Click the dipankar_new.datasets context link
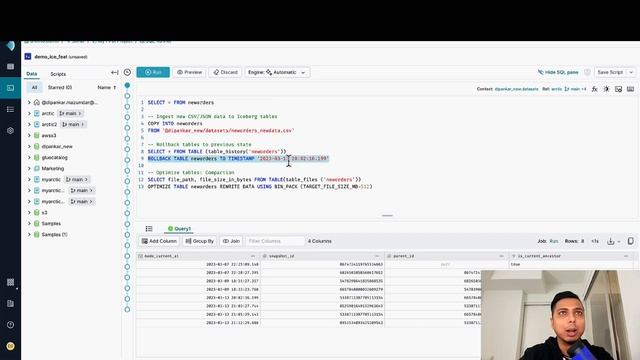 (516, 89)
